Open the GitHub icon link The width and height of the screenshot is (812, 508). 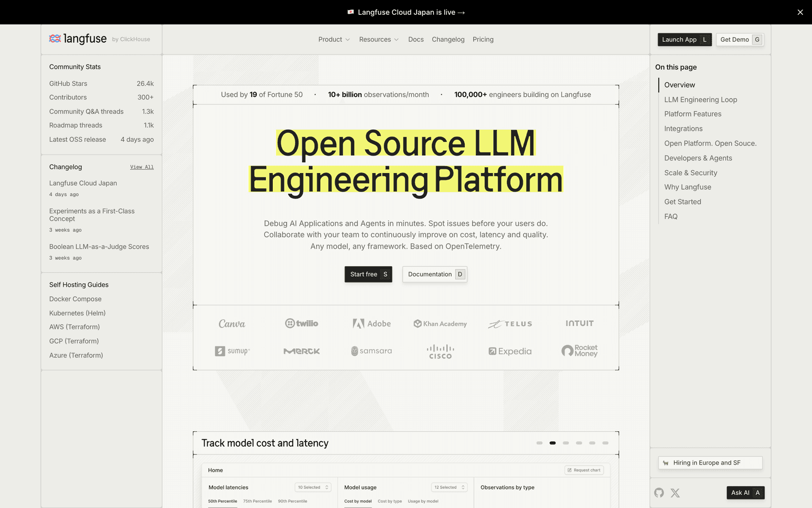click(x=659, y=493)
